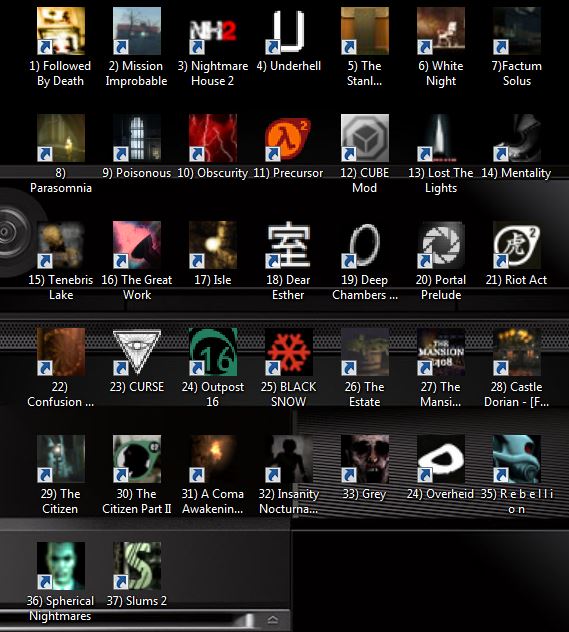Screen dimensions: 569x632
Task: Open the Overheid shortcut
Action: click(x=441, y=459)
